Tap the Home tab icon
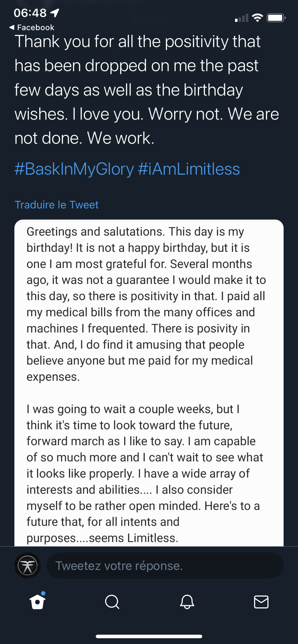Image resolution: width=298 pixels, height=644 pixels. [37, 602]
